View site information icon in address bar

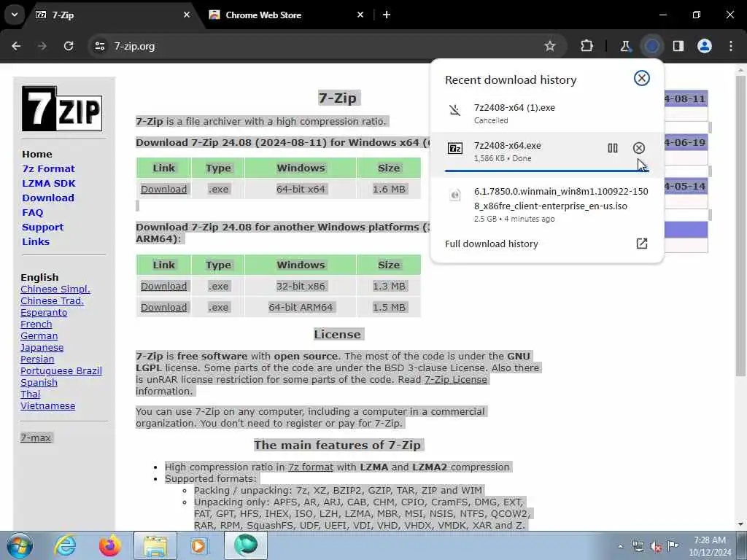[99, 46]
